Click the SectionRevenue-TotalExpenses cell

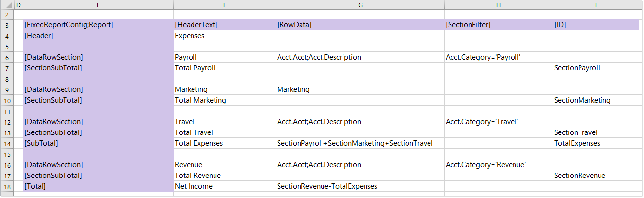click(x=327, y=186)
